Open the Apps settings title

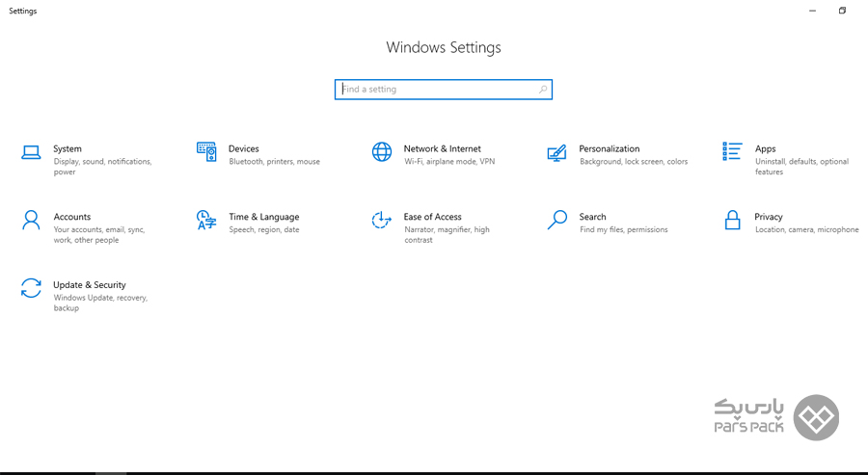click(x=765, y=148)
